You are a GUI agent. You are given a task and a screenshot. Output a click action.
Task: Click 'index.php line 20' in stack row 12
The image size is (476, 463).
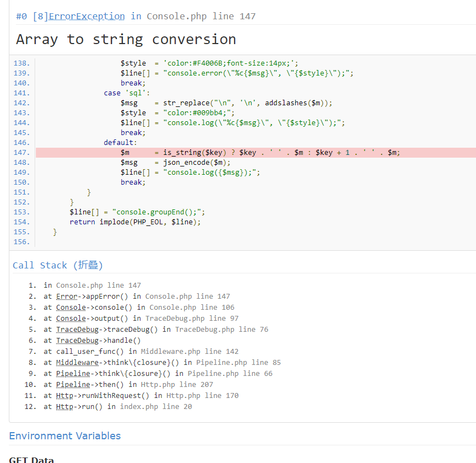[x=156, y=406]
